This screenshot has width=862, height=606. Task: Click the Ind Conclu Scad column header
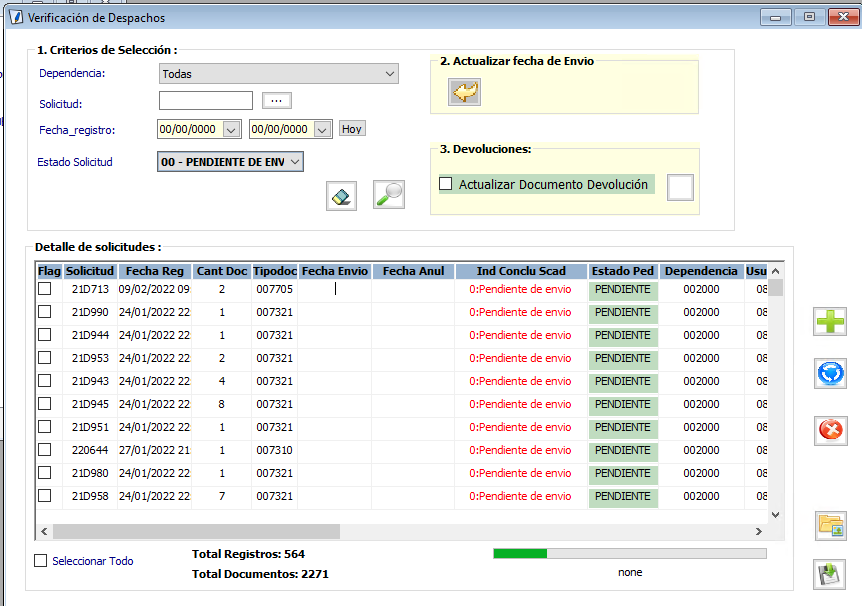point(521,271)
